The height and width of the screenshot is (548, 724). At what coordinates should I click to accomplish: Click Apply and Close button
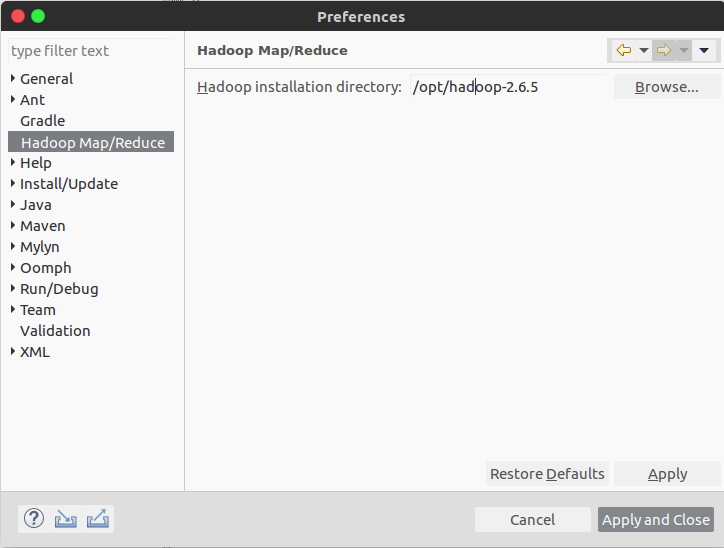pos(656,519)
